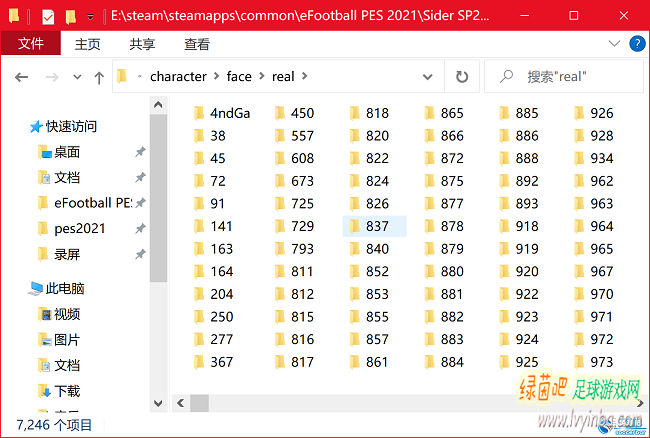Select the folder named 141
Image resolution: width=650 pixels, height=438 pixels.
tap(213, 226)
